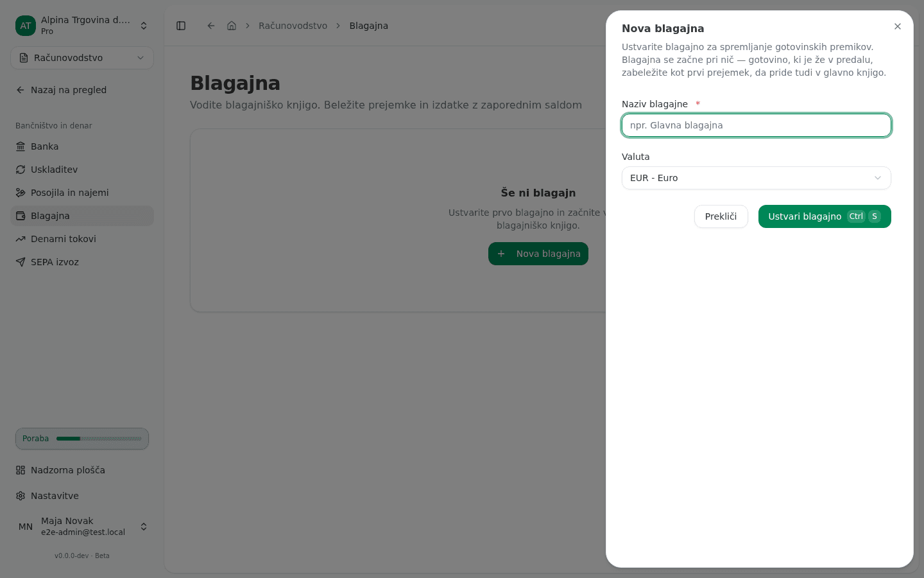Focus the Naziv blagajne input field
Viewport: 924px width, 578px height.
coord(757,125)
